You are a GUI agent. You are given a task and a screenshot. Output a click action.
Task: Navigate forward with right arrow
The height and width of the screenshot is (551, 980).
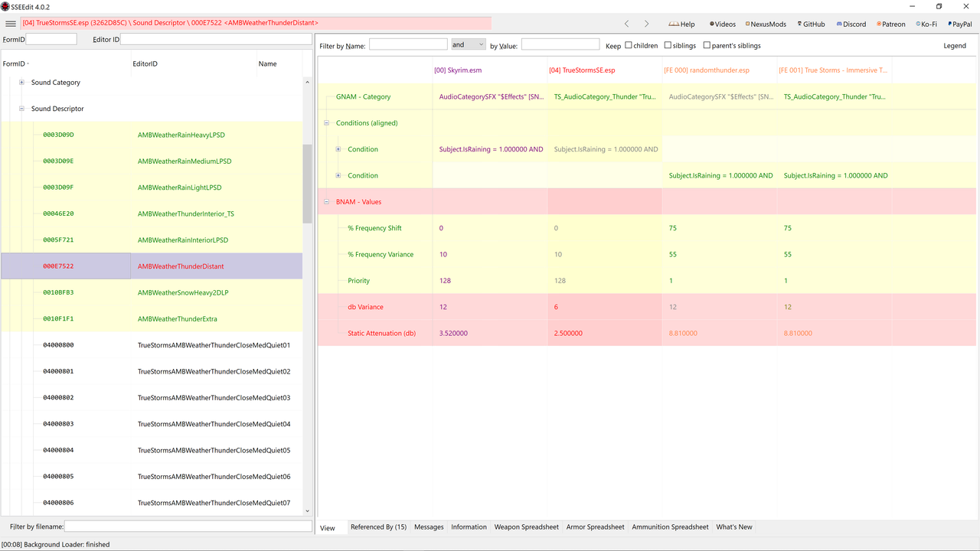(646, 24)
